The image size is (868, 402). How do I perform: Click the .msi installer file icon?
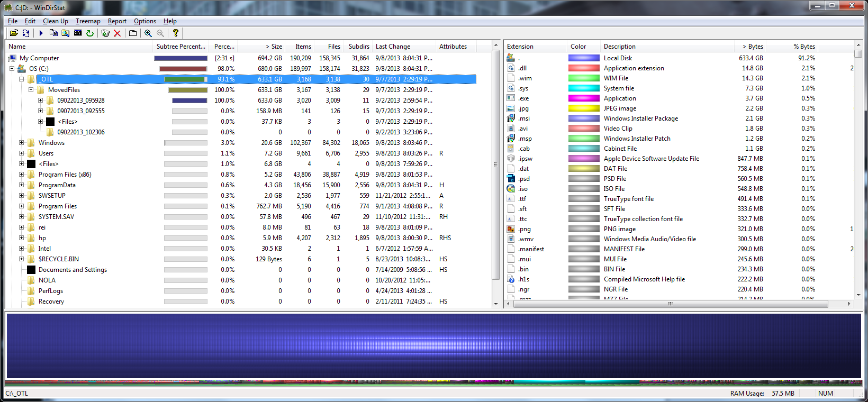click(511, 118)
